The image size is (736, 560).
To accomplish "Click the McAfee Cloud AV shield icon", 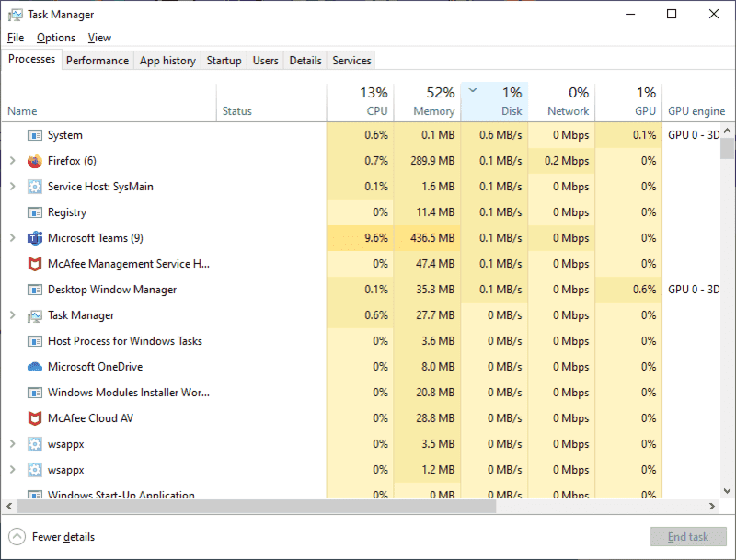I will point(35,418).
